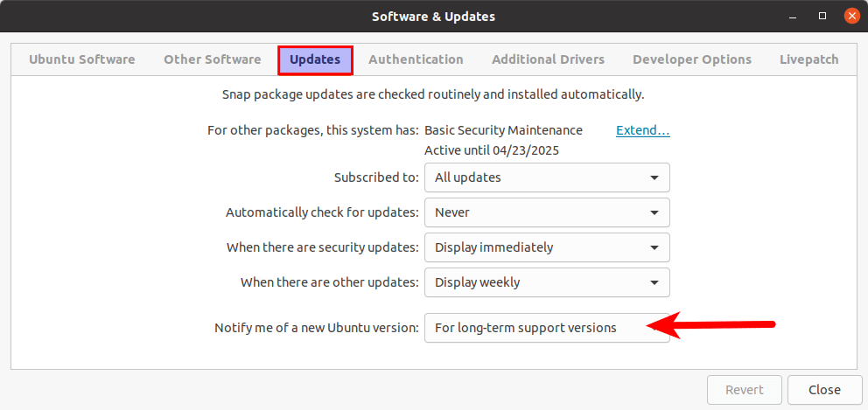Switch to the Developer Options tab
Viewport: 868px width, 410px height.
pos(692,59)
